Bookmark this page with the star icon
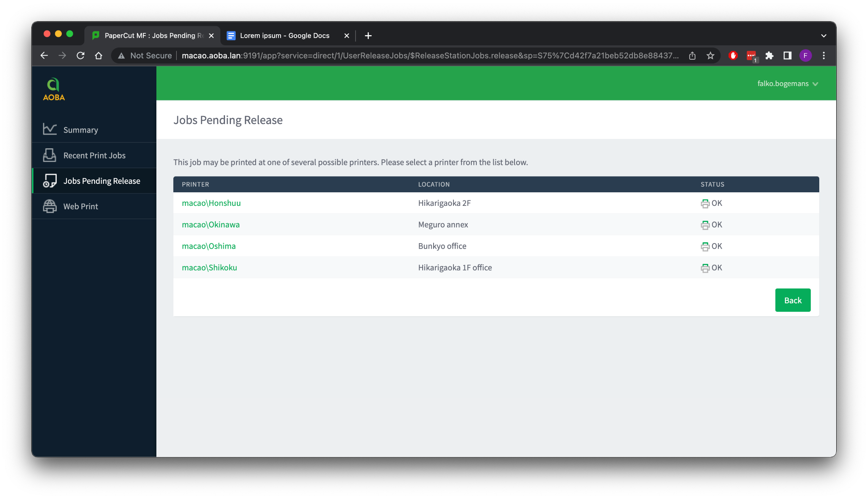Screen dimensions: 868x499 (710, 55)
